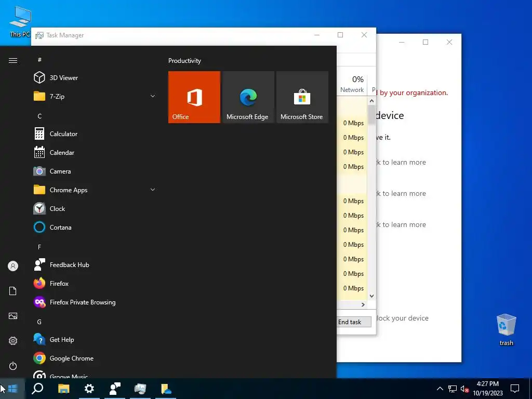532x399 pixels.
Task: Click first learn more link in rear window
Action: tap(402, 162)
